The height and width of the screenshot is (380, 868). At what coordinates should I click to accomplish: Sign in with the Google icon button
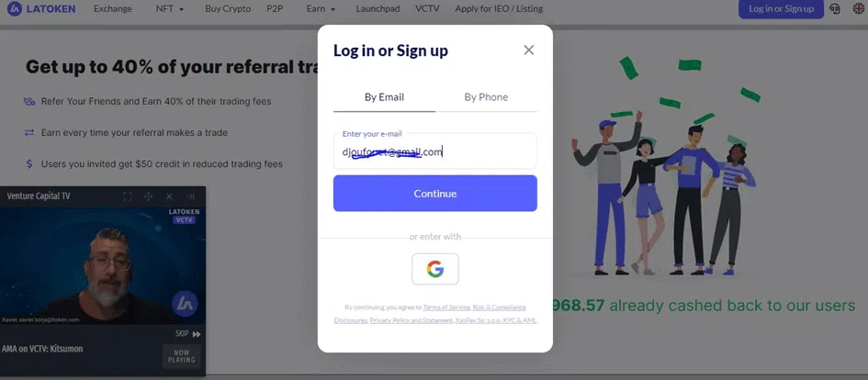pos(435,269)
